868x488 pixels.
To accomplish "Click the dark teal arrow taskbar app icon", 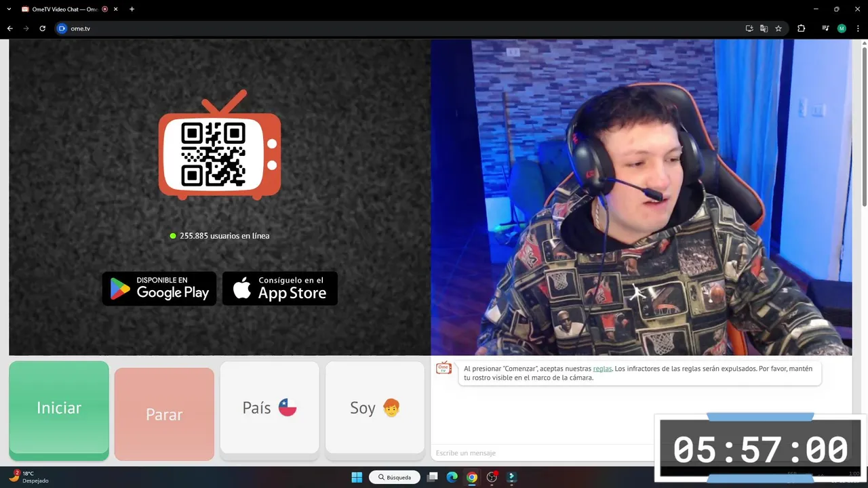I will [512, 477].
